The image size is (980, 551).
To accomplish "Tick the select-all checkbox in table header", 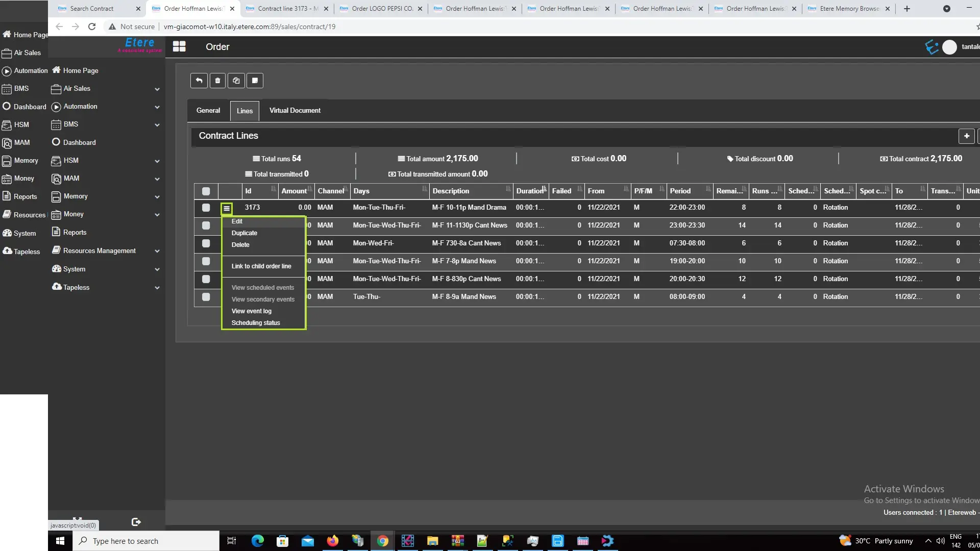I will (206, 191).
